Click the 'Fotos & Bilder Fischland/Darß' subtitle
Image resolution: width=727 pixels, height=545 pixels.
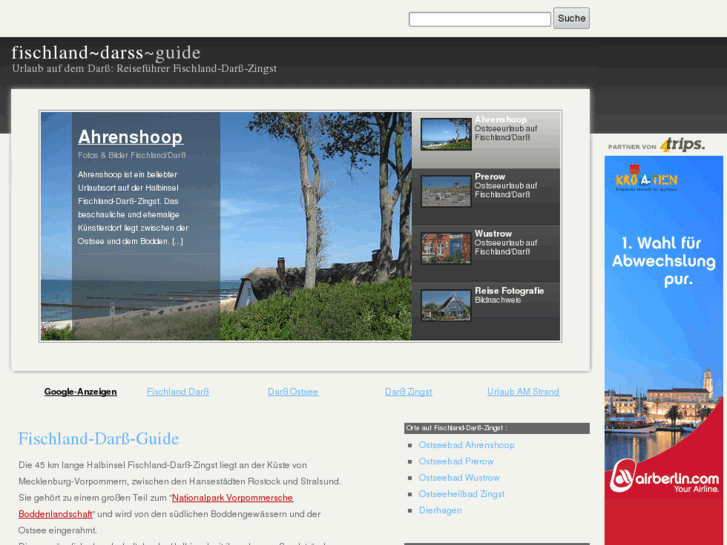[132, 155]
